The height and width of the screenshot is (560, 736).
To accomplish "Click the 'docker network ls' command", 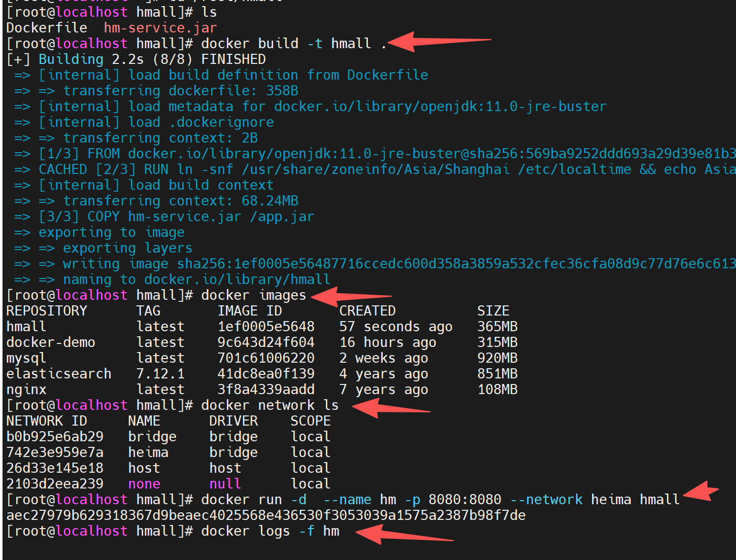I will [270, 405].
